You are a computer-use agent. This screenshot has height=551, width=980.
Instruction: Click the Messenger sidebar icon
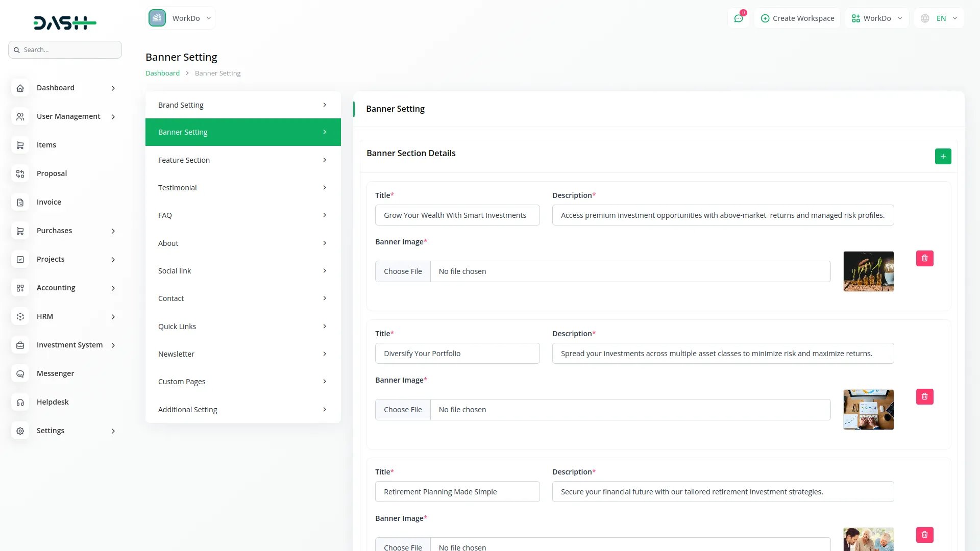coord(20,374)
